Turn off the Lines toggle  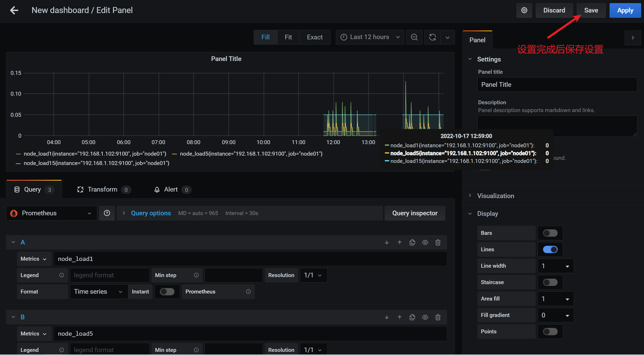550,249
